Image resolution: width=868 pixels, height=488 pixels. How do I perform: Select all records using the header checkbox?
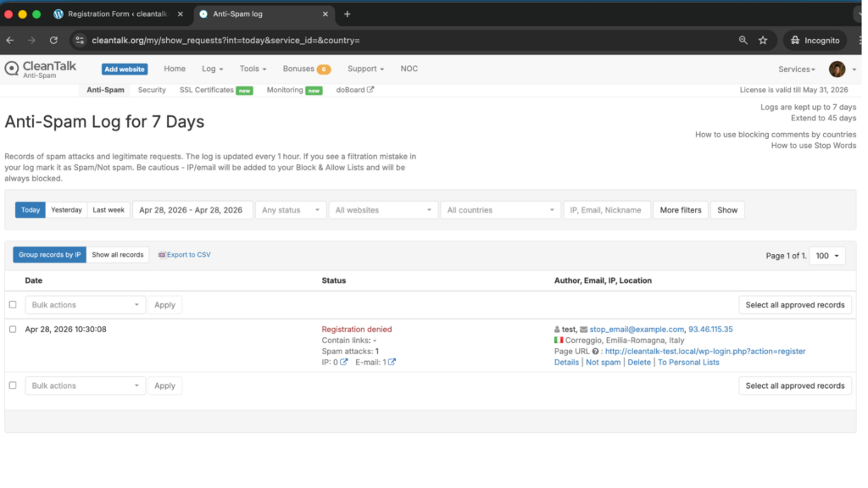pyautogui.click(x=12, y=304)
